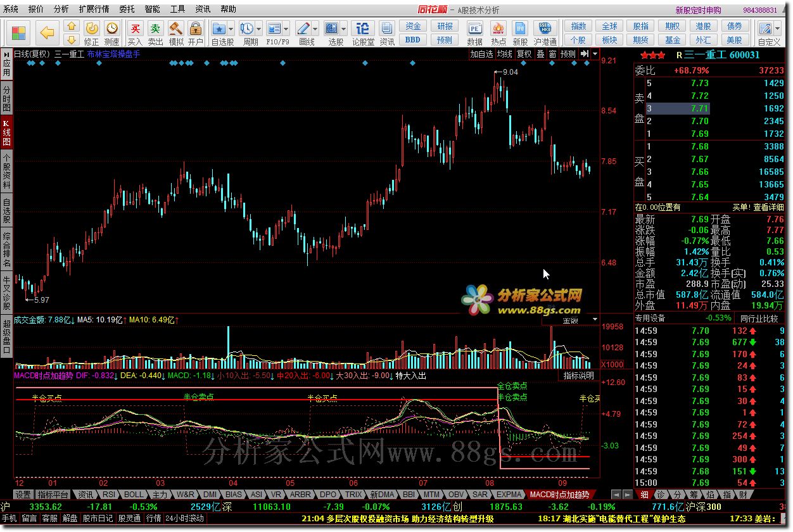Open the 卖出 sell icon
This screenshot has width=793, height=532.
[x=155, y=33]
